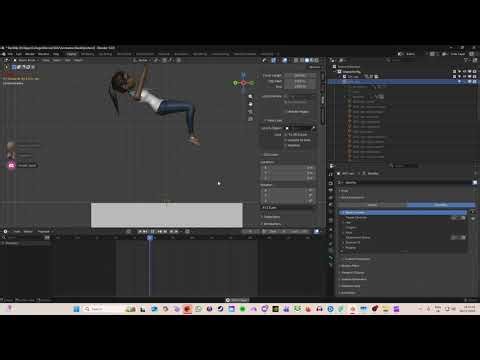The height and width of the screenshot is (360, 480).
Task: Click the 3D cursor Location X slider
Action: point(288,168)
